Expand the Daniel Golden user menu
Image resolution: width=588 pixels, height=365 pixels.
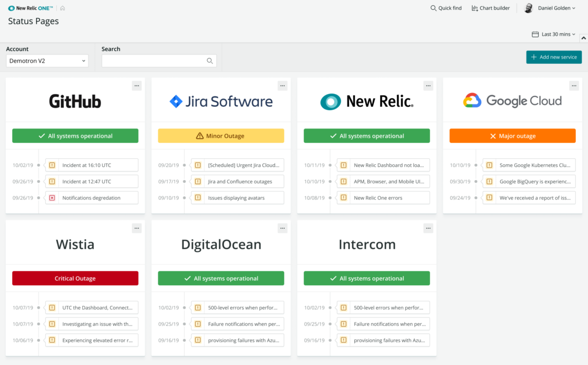point(556,8)
